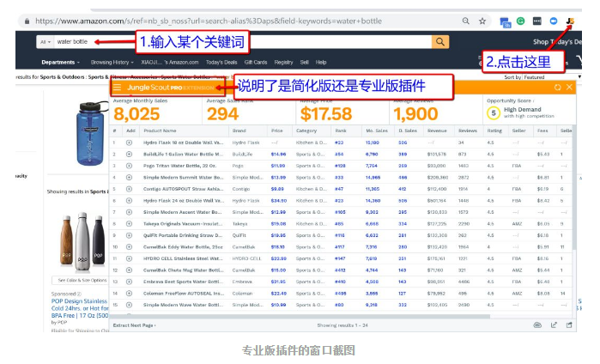Screen dimensions: 600x364
Task: Open Sell in Amazon nav
Action: coord(304,62)
